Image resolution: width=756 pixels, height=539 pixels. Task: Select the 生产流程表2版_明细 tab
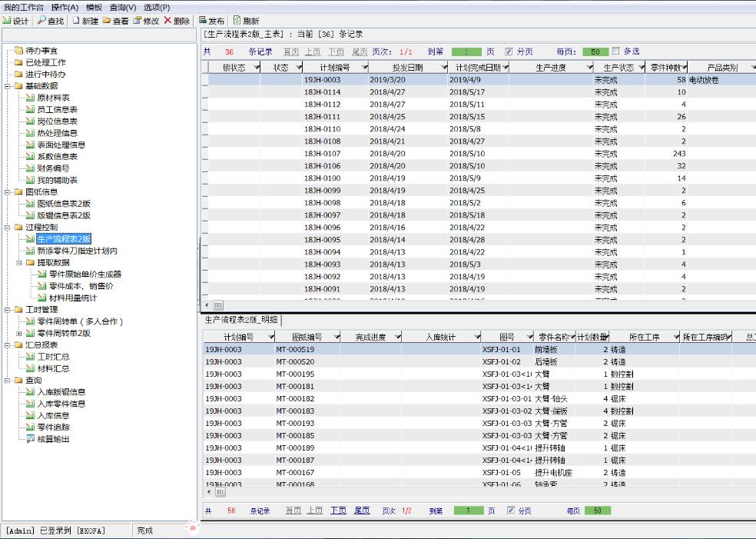[x=242, y=320]
